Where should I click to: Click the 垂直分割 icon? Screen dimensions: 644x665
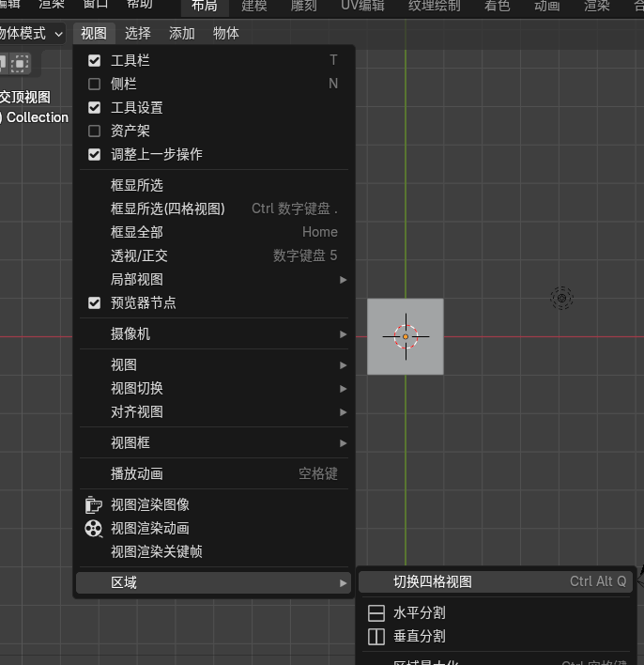click(x=376, y=637)
